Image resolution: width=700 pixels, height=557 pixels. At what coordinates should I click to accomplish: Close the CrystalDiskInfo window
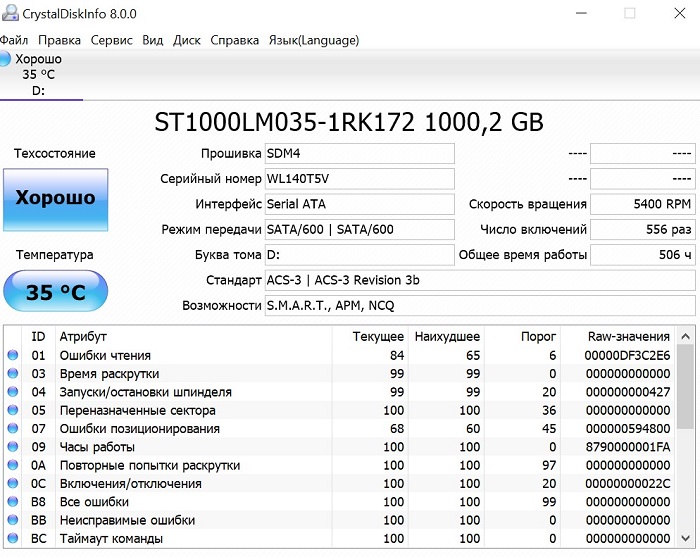pos(679,13)
